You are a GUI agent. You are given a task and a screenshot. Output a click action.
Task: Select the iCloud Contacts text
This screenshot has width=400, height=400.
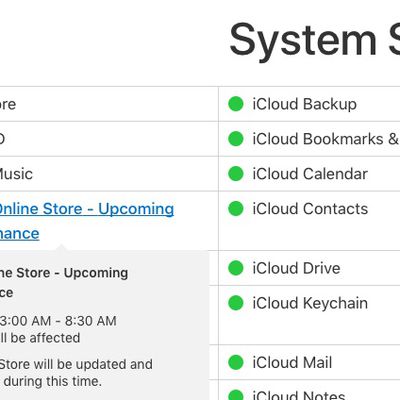(310, 209)
